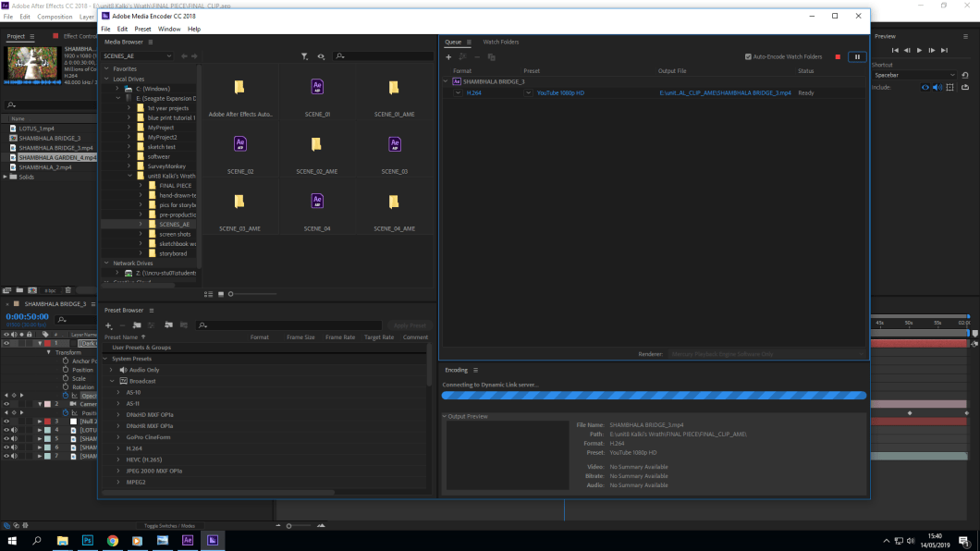This screenshot has width=980, height=551.
Task: Expand C: (Windows) drive
Action: point(117,89)
